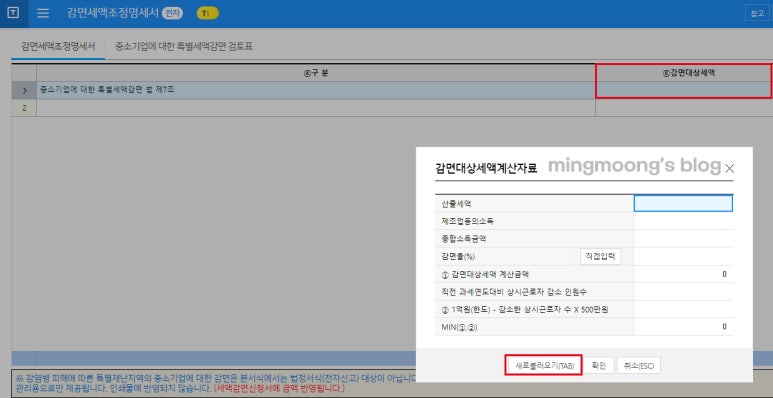Click the yellow Ti badge
Viewport: 773px width, 398px height.
(x=208, y=14)
